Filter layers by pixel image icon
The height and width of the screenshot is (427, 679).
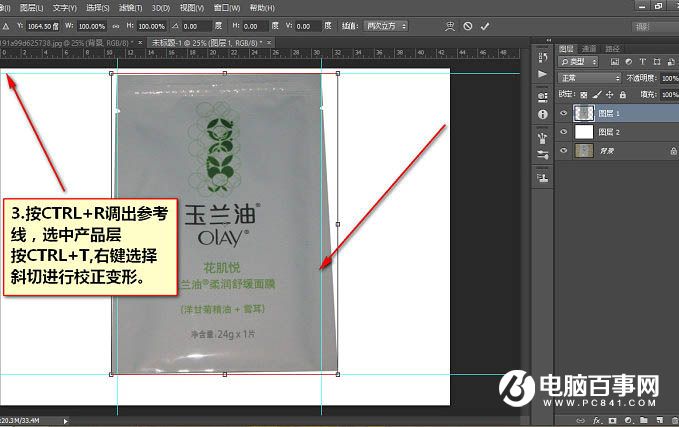(x=615, y=62)
